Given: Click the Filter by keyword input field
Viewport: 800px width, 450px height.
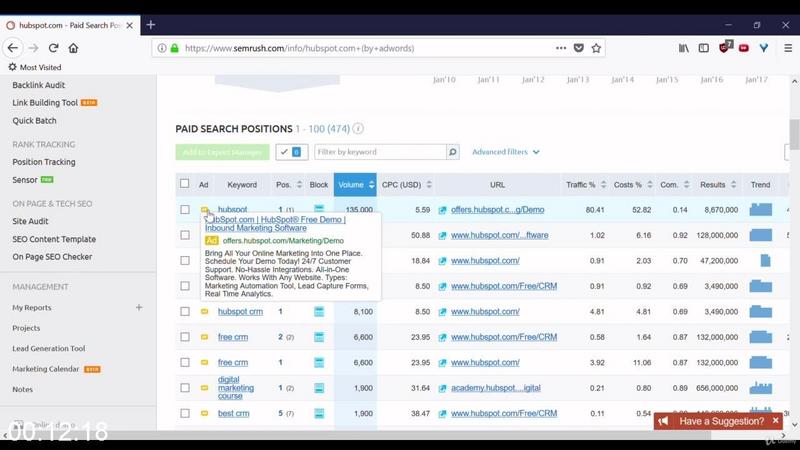Looking at the screenshot, I should tap(381, 152).
